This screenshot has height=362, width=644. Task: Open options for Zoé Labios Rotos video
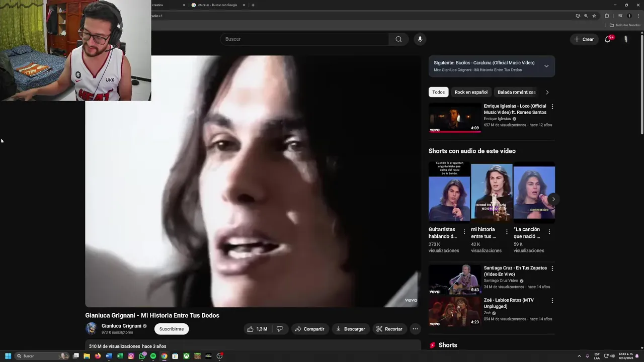pyautogui.click(x=552, y=301)
